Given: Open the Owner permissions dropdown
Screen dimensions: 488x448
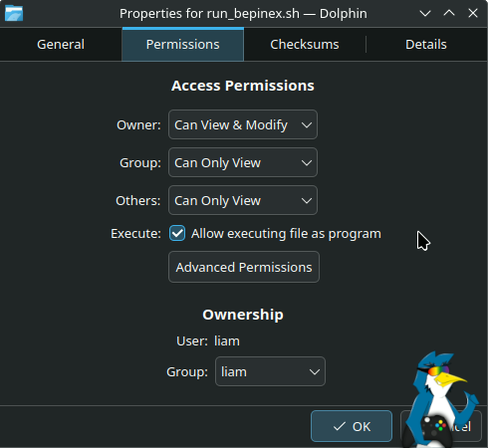Looking at the screenshot, I should [243, 124].
